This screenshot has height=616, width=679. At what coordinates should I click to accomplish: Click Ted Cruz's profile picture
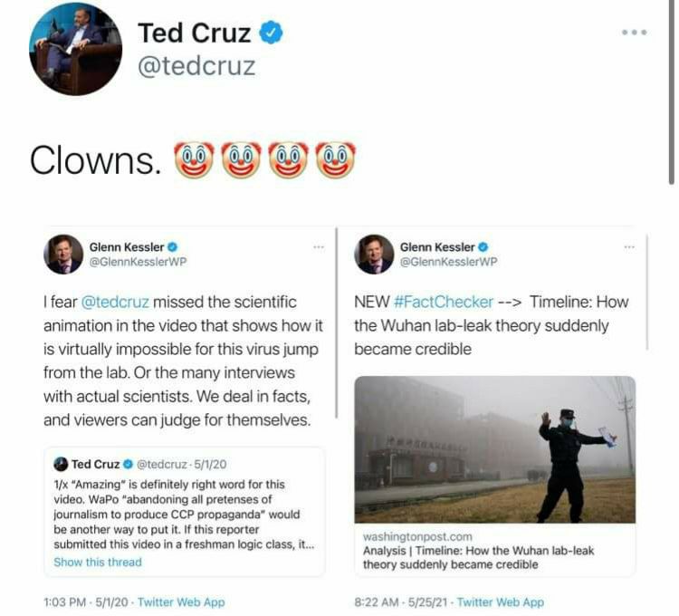pos(76,50)
